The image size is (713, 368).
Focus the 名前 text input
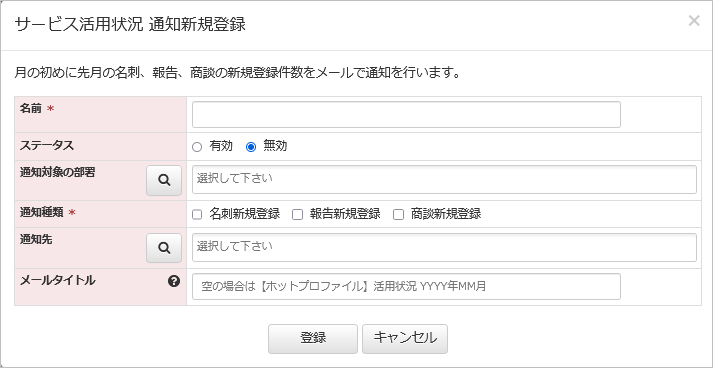click(x=407, y=115)
